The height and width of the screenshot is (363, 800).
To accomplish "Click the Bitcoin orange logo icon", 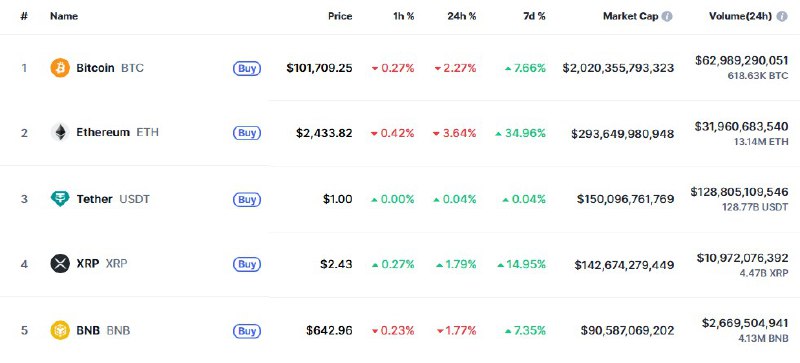I will pyautogui.click(x=60, y=68).
